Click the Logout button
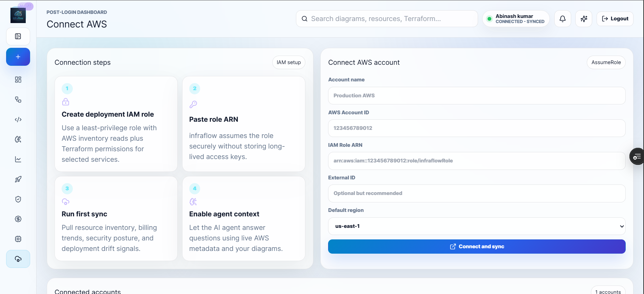 (x=615, y=19)
